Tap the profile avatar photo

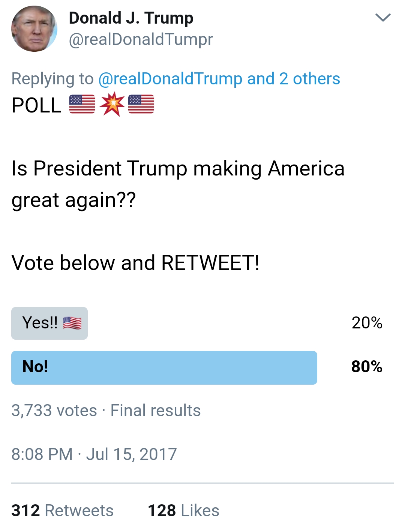tap(34, 29)
